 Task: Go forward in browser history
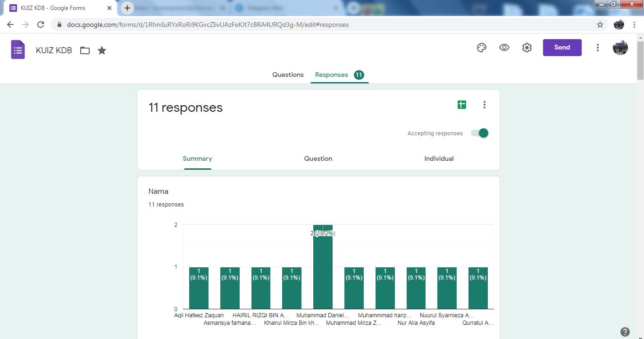[25, 25]
